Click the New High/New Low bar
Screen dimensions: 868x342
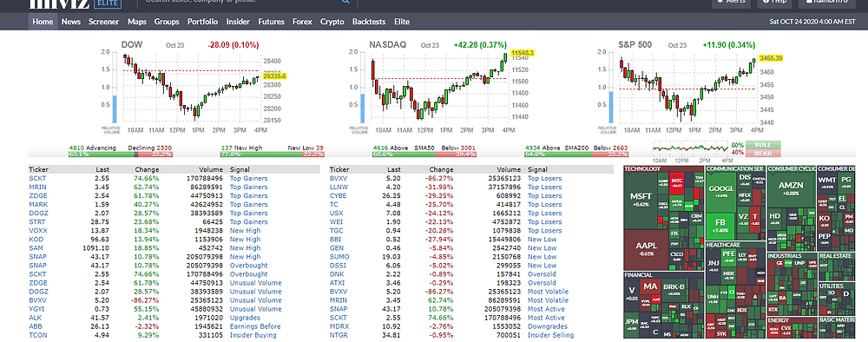pos(273,155)
